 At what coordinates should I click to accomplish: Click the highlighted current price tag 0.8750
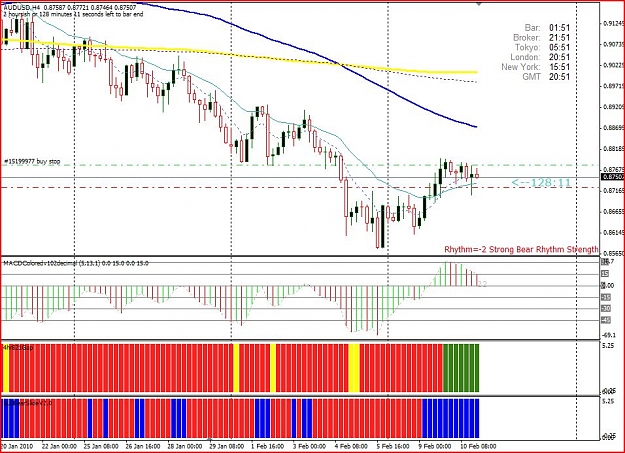click(612, 177)
